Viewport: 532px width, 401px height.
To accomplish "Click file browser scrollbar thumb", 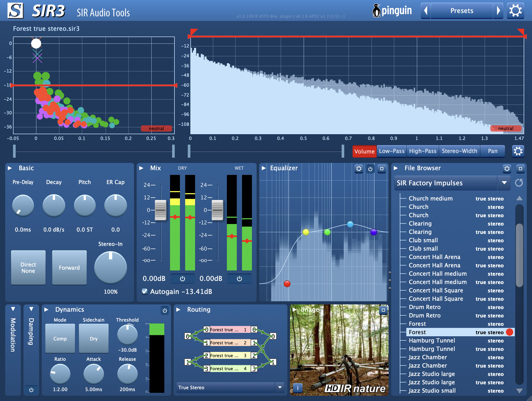I will point(519,255).
